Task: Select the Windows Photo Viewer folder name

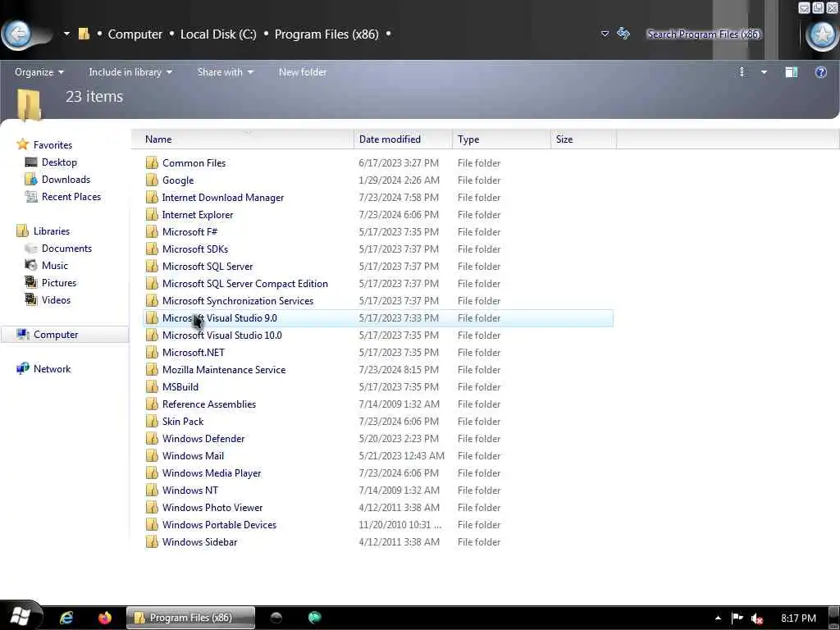Action: [x=212, y=507]
